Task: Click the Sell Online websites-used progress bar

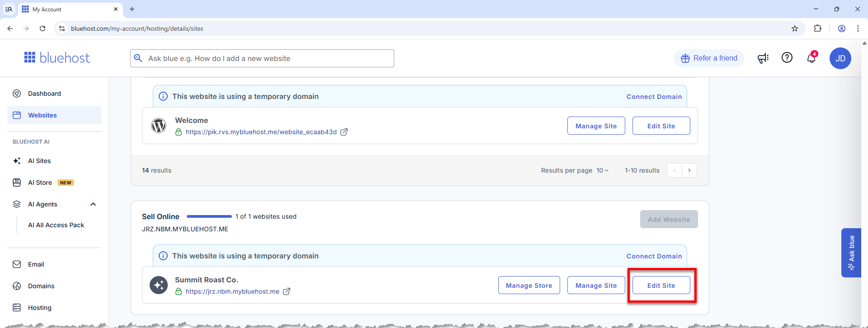Action: coord(209,216)
